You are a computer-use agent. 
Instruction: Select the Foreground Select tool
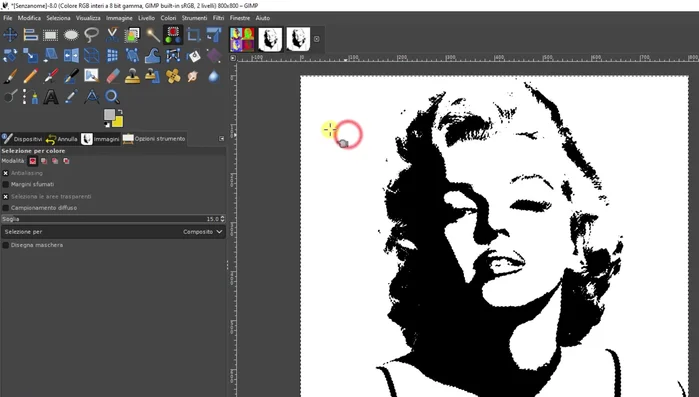pyautogui.click(x=132, y=35)
